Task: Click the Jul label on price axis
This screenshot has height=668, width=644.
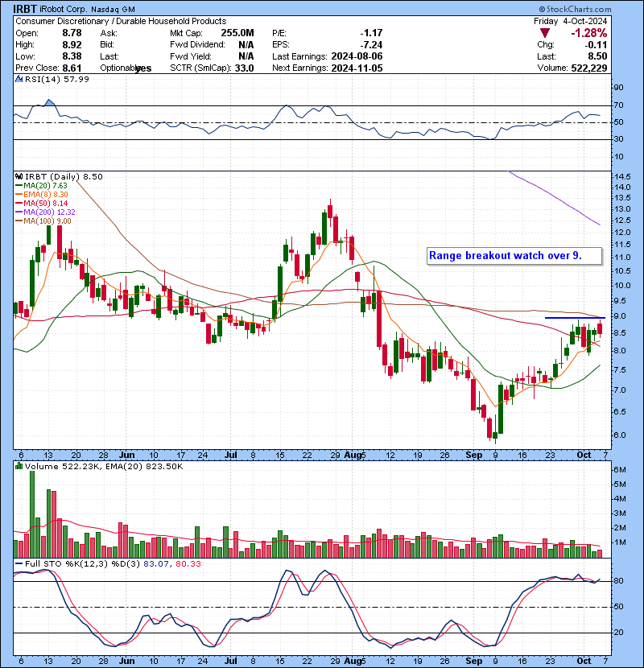Action: (230, 455)
